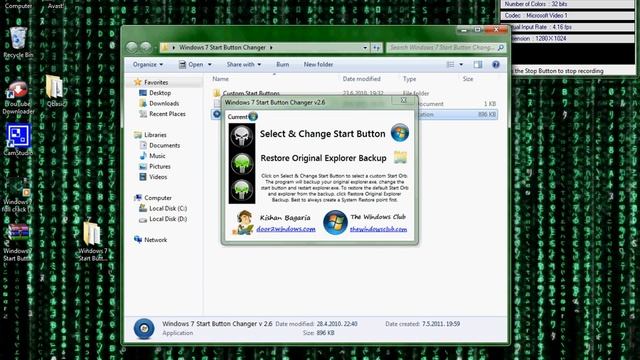
Task: Click the Explorer Forward navigation button
Action: pos(146,47)
